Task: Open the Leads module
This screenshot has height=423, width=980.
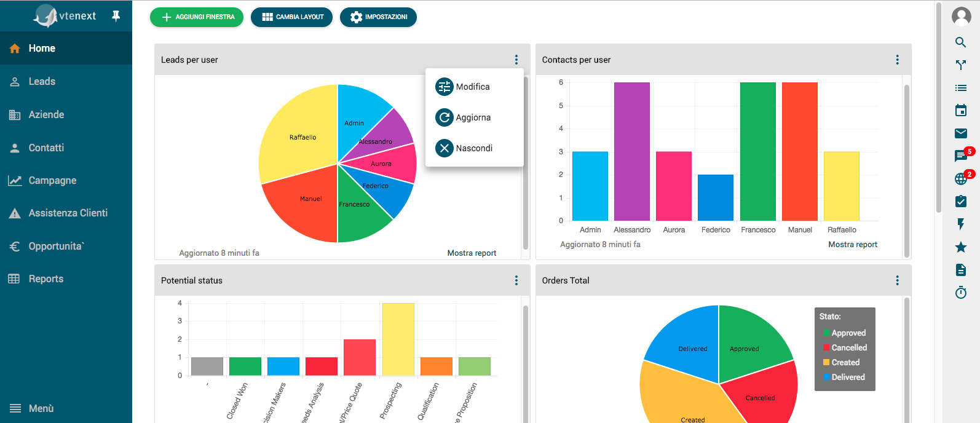Action: (66, 81)
